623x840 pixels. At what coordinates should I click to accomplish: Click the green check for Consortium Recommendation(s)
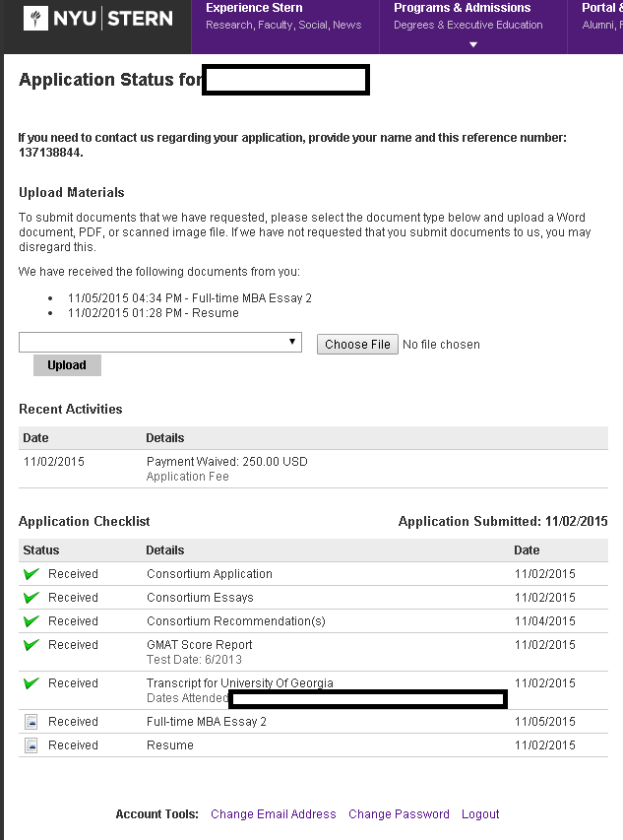pyautogui.click(x=31, y=621)
